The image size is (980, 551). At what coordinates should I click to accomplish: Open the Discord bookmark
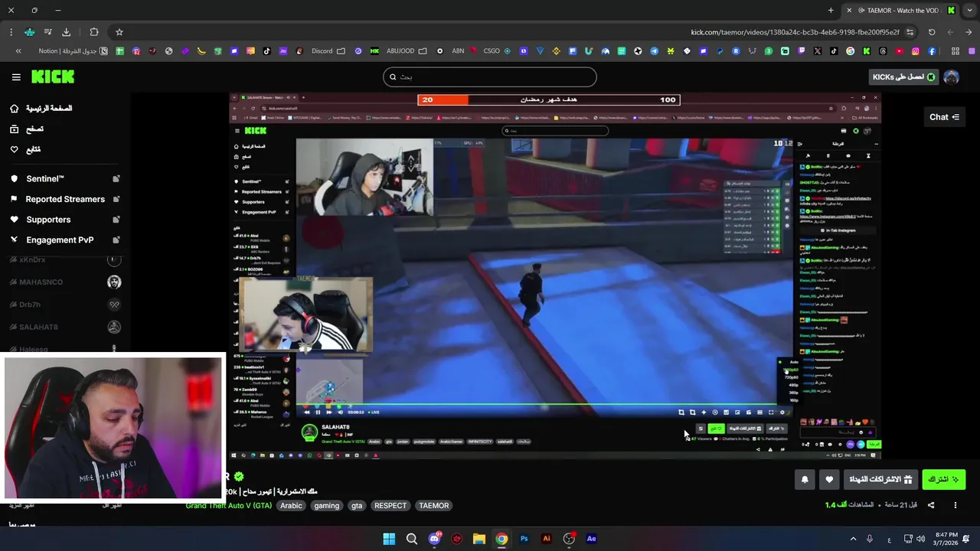coord(328,51)
